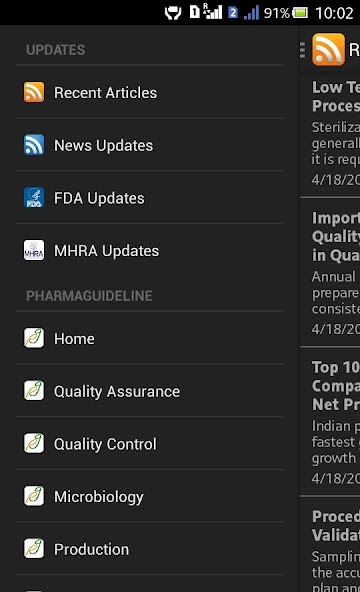Open News Updates menu entry
Screen dimensions: 360x592
click(150, 145)
